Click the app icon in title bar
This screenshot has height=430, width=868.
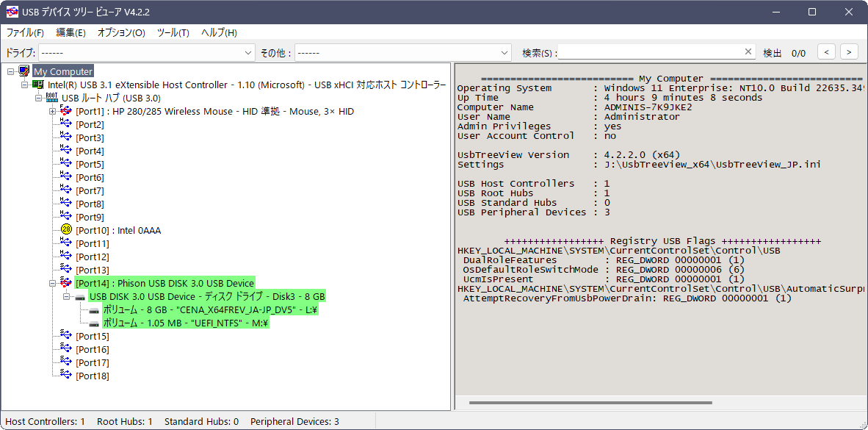tap(12, 12)
